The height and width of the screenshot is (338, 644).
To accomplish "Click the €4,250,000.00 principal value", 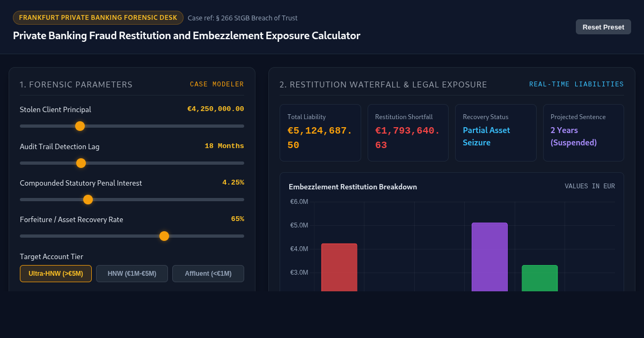I will click(x=216, y=109).
